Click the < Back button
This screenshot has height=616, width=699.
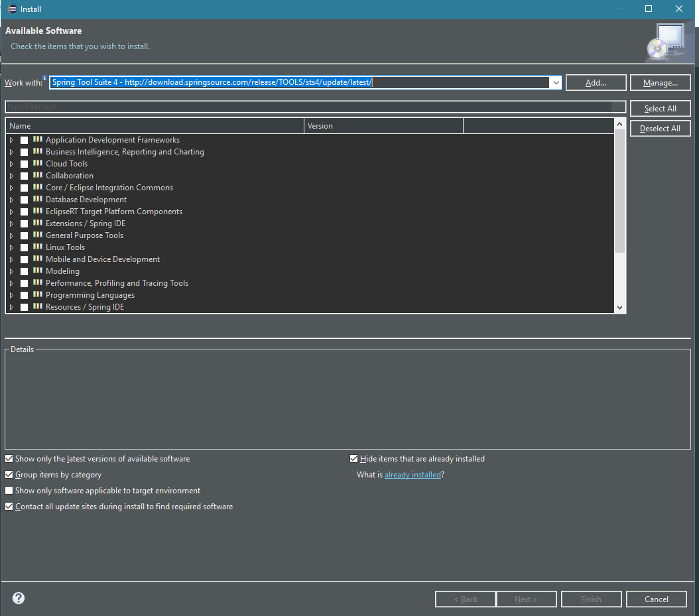466,599
